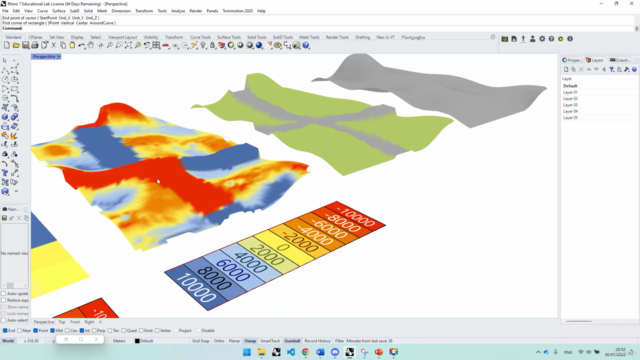The height and width of the screenshot is (360, 640).
Task: Click the Twinmotion person icon
Action: coord(533,39)
